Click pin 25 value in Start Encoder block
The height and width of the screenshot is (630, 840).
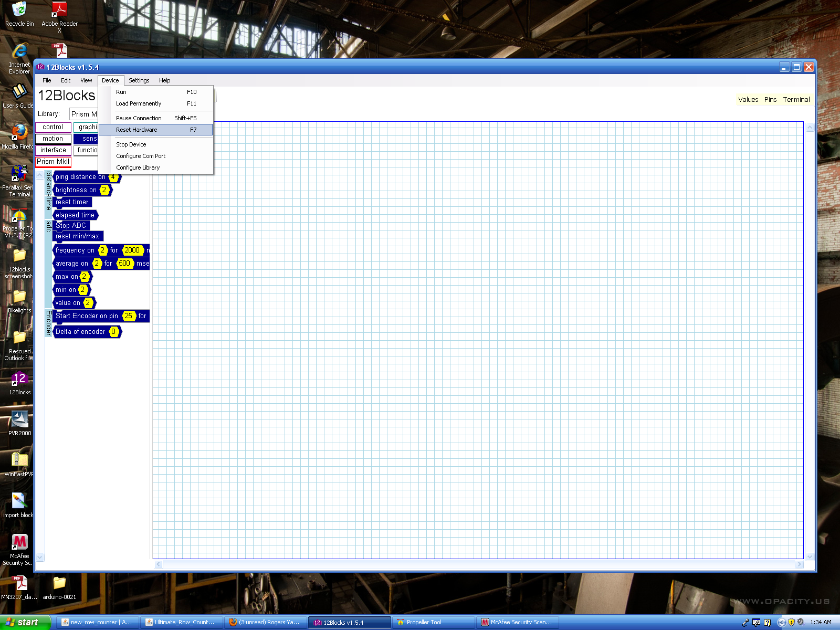point(129,316)
